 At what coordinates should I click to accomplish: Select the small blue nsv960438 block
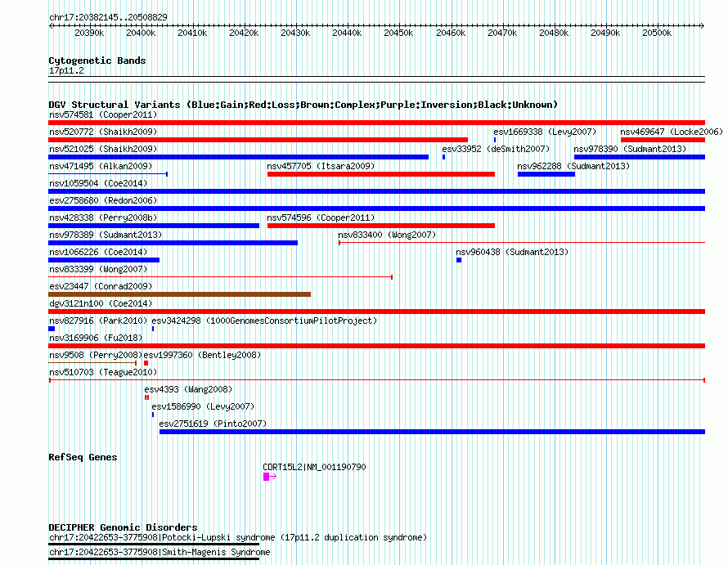point(459,260)
